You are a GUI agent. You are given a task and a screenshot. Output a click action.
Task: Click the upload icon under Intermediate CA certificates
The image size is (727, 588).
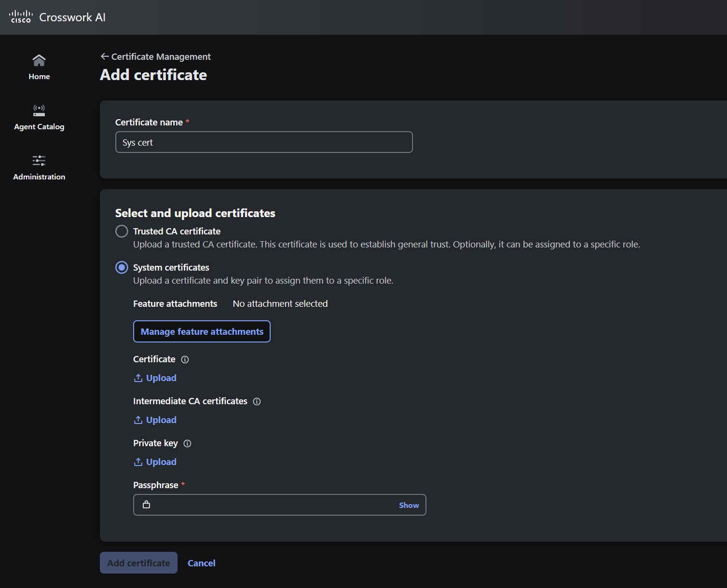click(138, 420)
